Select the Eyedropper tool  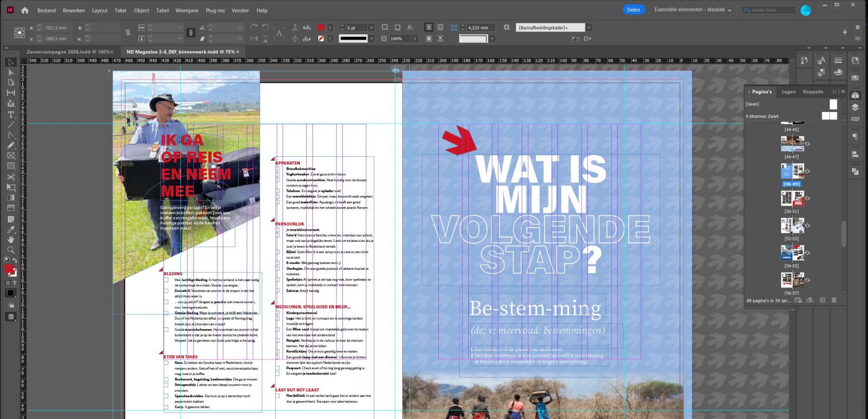(x=11, y=229)
